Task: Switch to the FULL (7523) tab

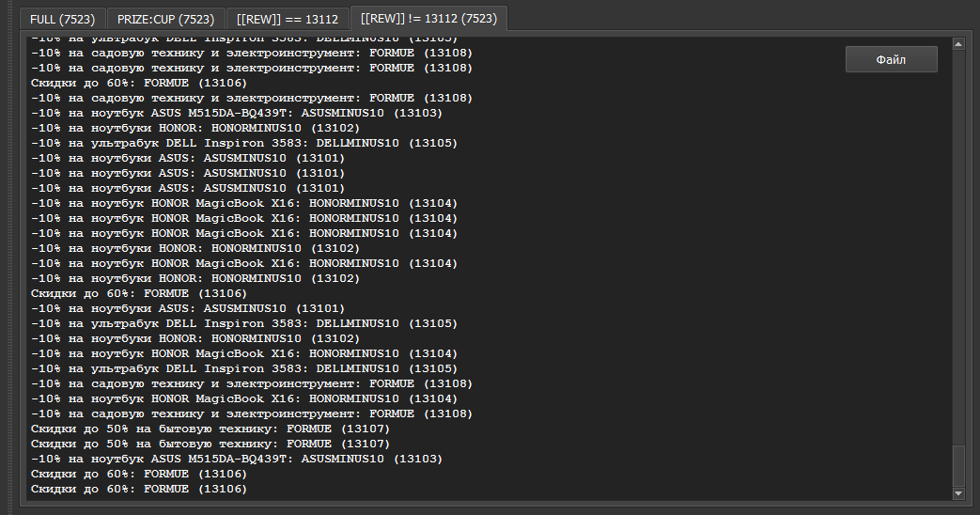Action: [x=63, y=20]
